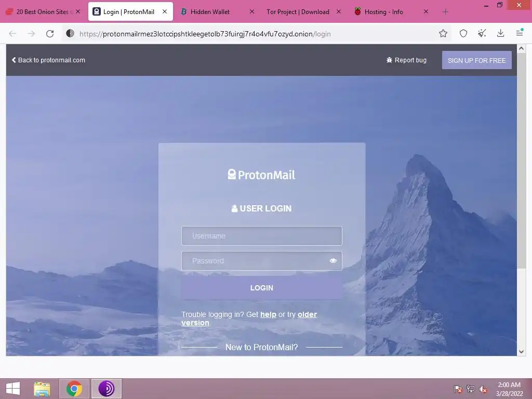Click page scrollbar down arrow
Image resolution: width=532 pixels, height=399 pixels.
pyautogui.click(x=521, y=352)
